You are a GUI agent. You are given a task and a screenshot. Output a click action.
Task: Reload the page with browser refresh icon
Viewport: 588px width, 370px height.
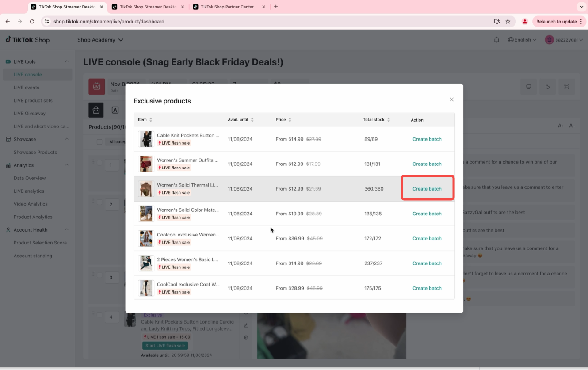[32, 21]
